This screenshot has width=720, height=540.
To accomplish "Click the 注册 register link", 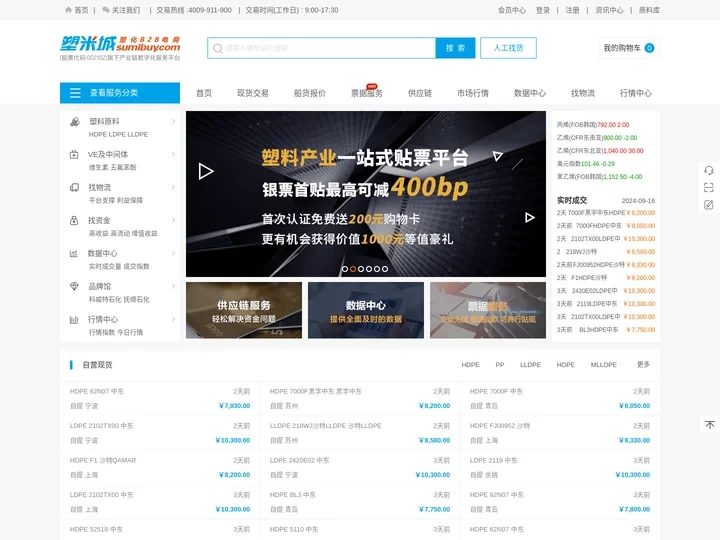I will pos(572,10).
